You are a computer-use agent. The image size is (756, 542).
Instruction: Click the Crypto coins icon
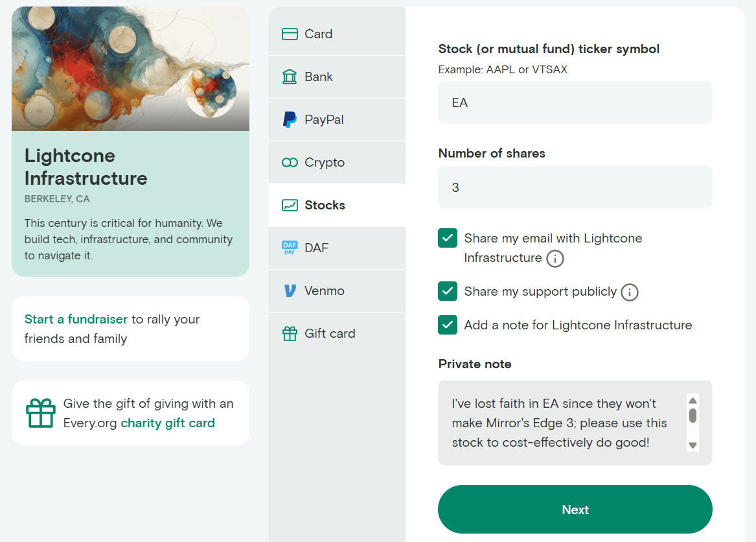290,162
